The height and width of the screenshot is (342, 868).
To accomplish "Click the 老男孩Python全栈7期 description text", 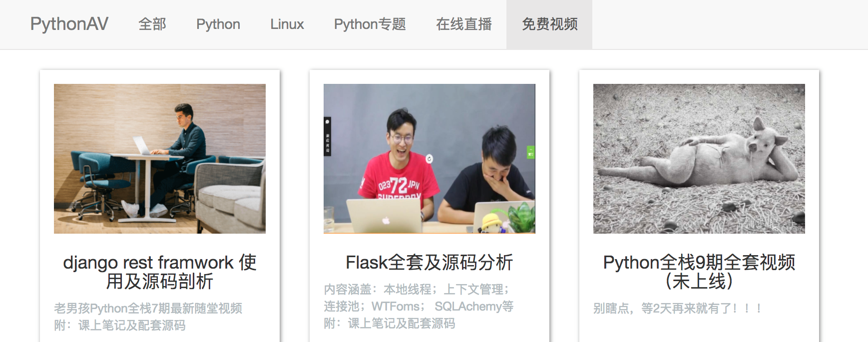I will click(148, 308).
